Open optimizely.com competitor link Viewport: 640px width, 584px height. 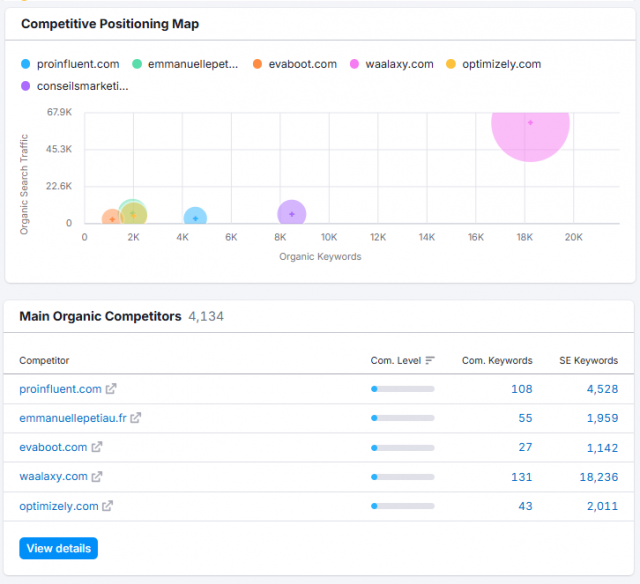tap(59, 506)
